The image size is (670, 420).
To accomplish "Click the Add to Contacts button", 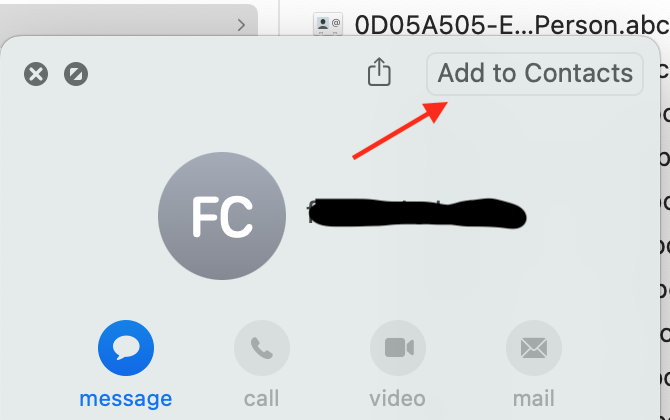I will pos(535,73).
